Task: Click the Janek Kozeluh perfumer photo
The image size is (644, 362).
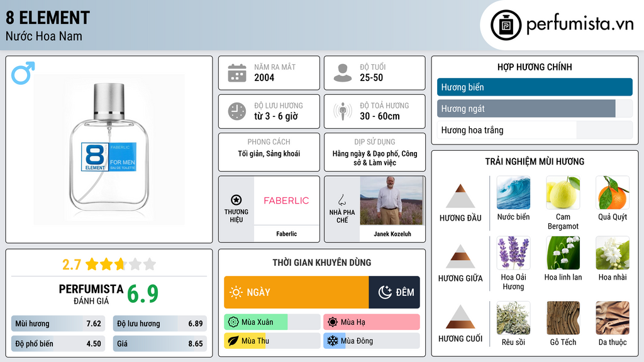Action: 391,200
